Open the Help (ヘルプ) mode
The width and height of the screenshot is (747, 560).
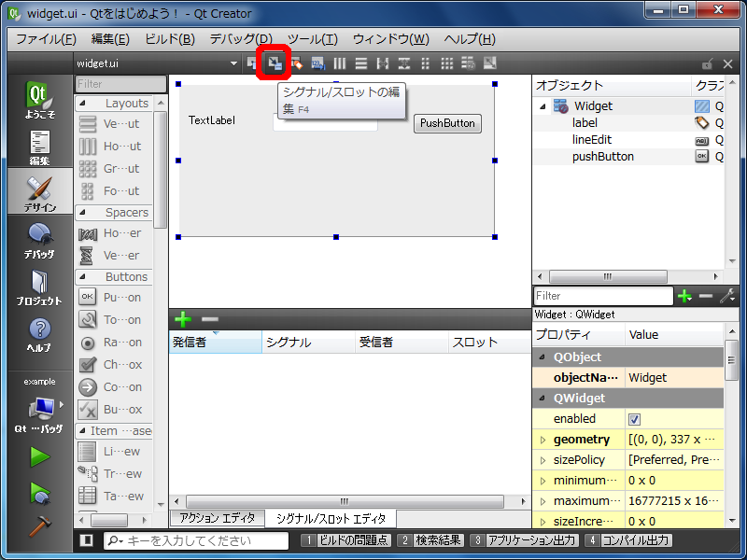[39, 334]
